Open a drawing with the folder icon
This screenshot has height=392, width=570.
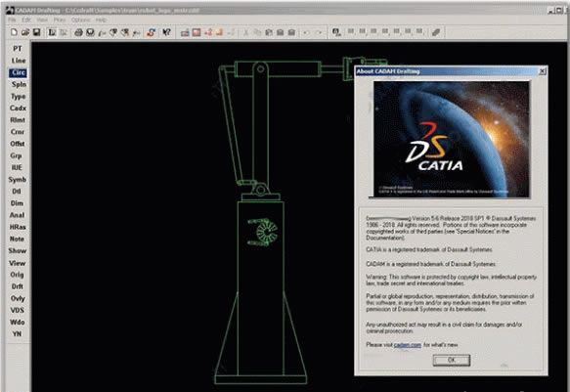coord(25,32)
